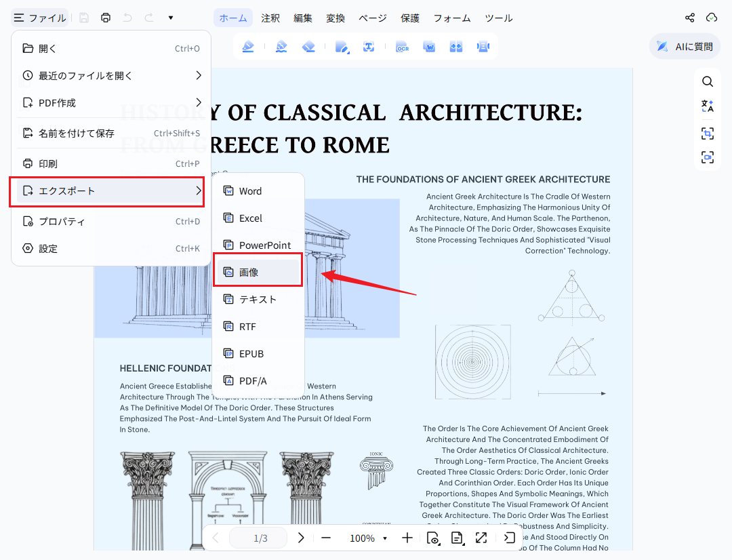This screenshot has width=732, height=560.
Task: Click the AIに質問 button
Action: pyautogui.click(x=685, y=46)
